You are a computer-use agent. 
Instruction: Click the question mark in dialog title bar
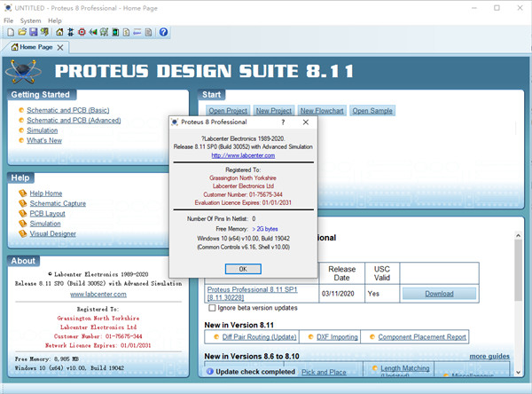(283, 122)
